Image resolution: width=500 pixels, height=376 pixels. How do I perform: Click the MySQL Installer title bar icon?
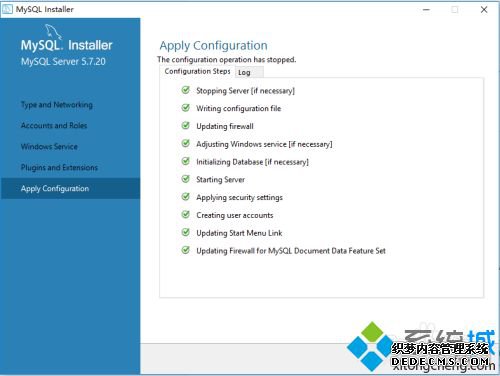[x=7, y=9]
